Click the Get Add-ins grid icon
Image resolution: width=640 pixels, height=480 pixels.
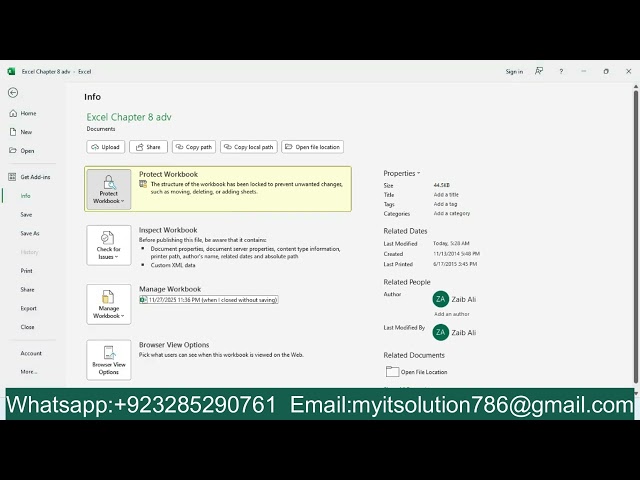pyautogui.click(x=12, y=177)
